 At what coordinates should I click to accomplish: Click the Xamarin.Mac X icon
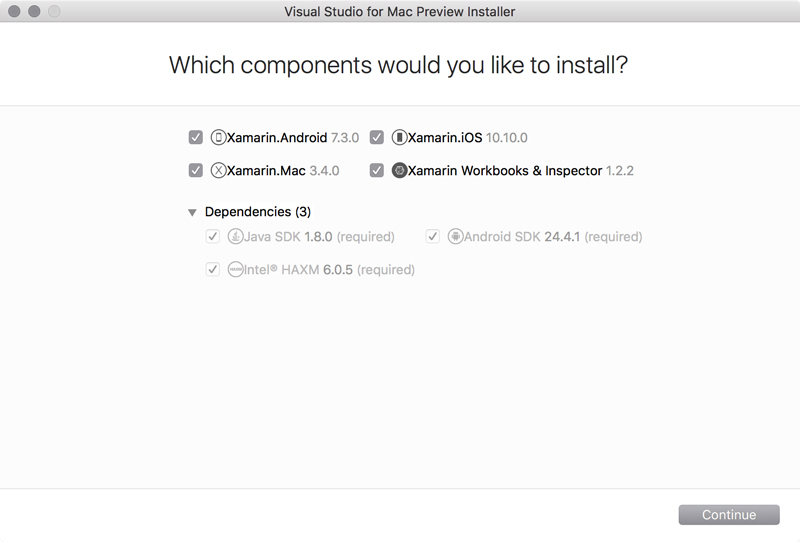point(218,170)
